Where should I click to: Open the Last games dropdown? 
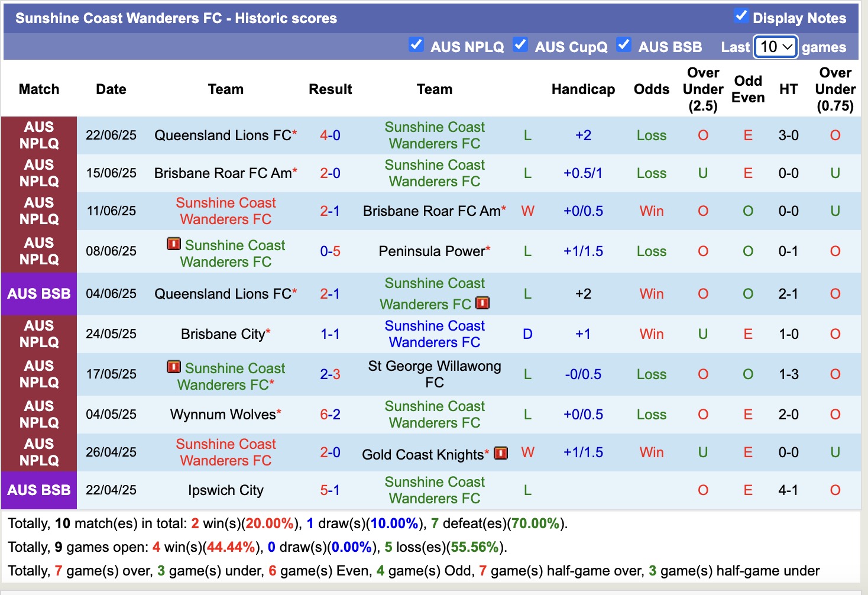coord(775,46)
